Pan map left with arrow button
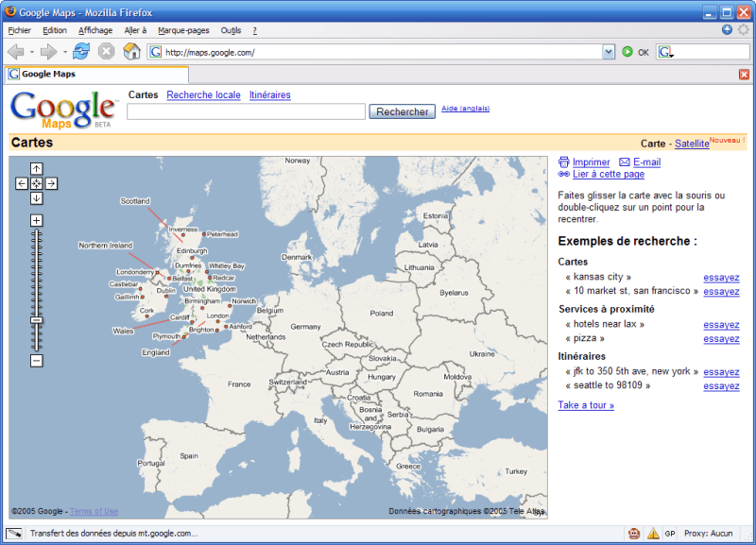 tap(22, 183)
